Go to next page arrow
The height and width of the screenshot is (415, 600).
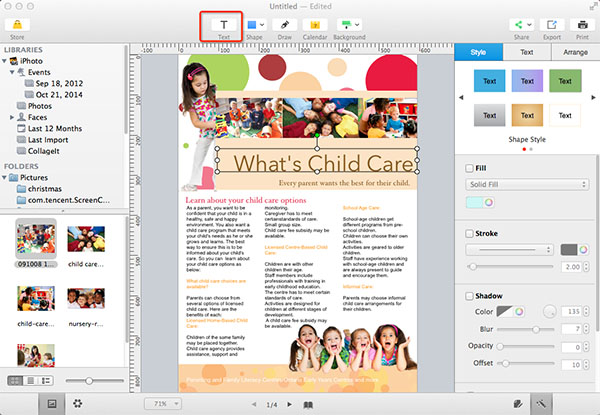click(290, 404)
